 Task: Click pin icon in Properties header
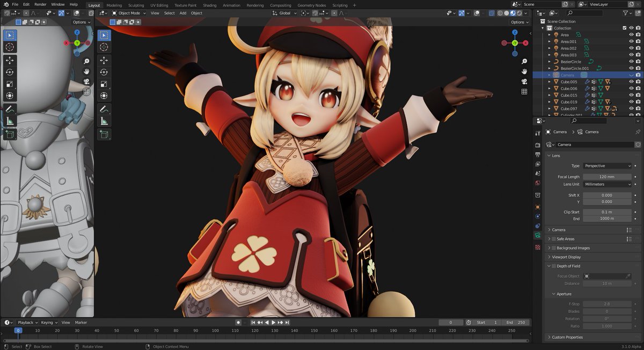point(638,132)
